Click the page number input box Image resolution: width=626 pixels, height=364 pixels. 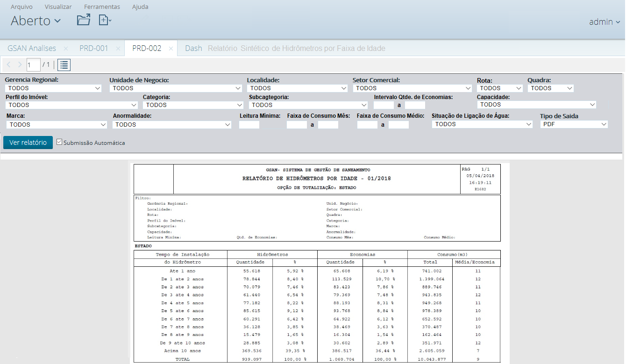click(33, 64)
